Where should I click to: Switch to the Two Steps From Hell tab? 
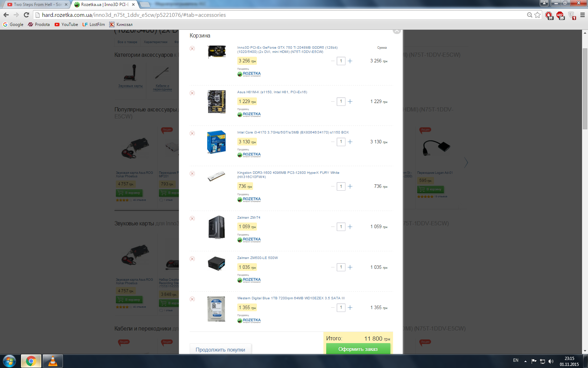[37, 5]
